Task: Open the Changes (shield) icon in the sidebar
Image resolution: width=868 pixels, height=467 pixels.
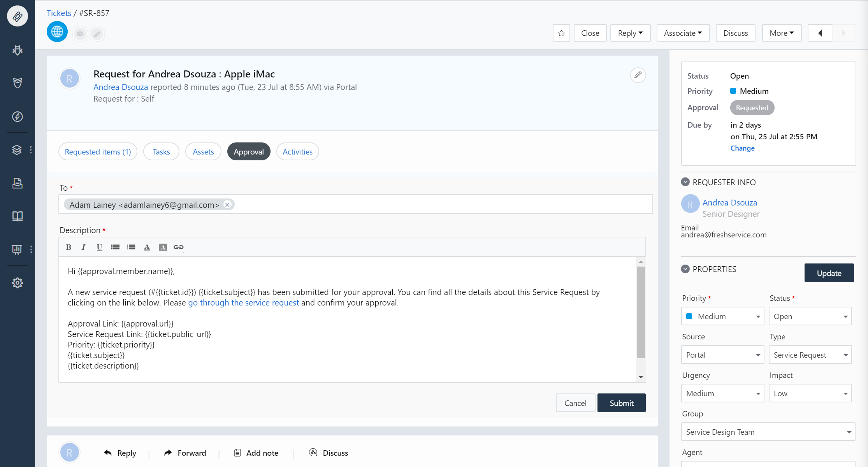Action: (x=17, y=83)
